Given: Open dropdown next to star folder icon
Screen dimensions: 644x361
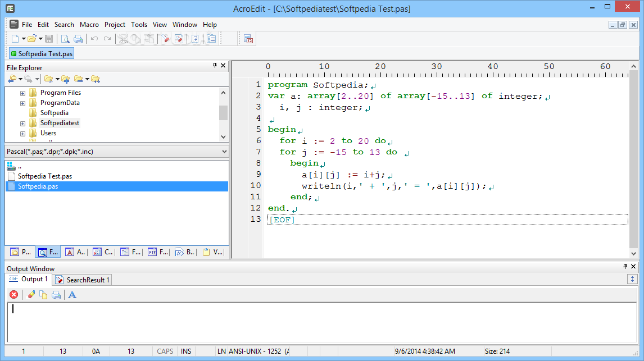Looking at the screenshot, I should tap(57, 79).
